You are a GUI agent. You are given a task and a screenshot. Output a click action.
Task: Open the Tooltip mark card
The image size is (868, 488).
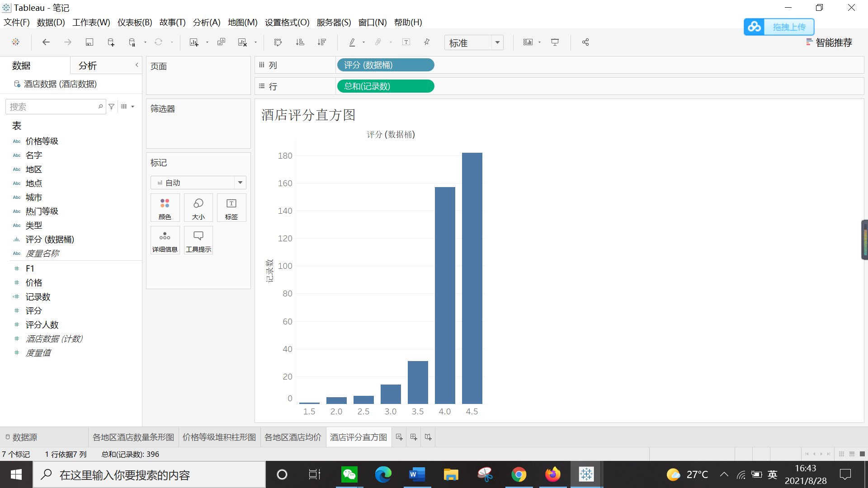198,240
